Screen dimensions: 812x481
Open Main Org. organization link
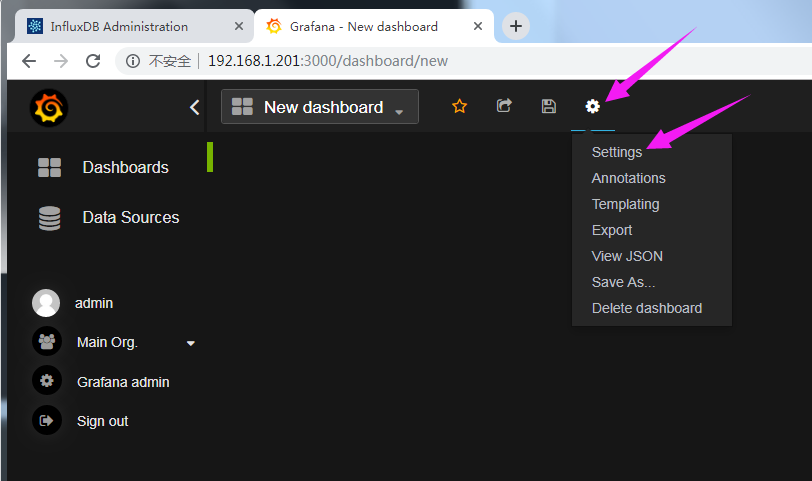(107, 342)
